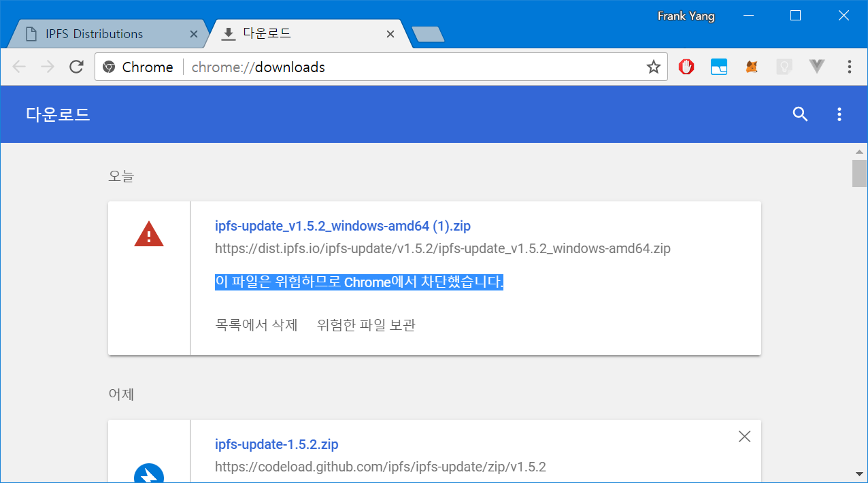Remove ipfs-update-1.5.2.zip with the X button

coord(745,437)
